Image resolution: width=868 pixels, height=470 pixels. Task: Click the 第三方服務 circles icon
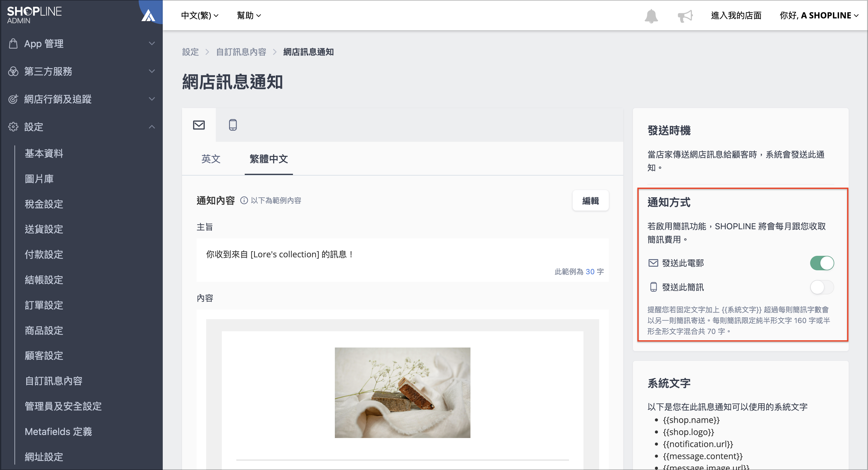coord(13,71)
